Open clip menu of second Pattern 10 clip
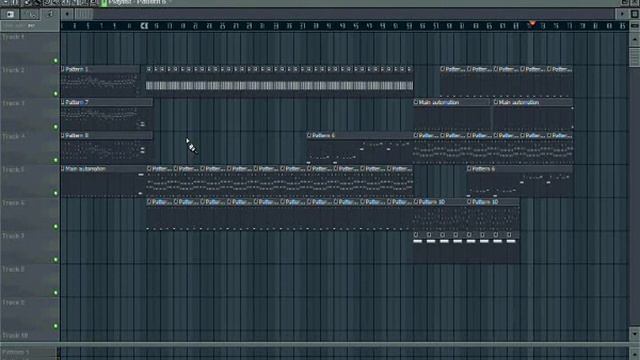Screen dimensions: 640x360 pyautogui.click(x=469, y=202)
